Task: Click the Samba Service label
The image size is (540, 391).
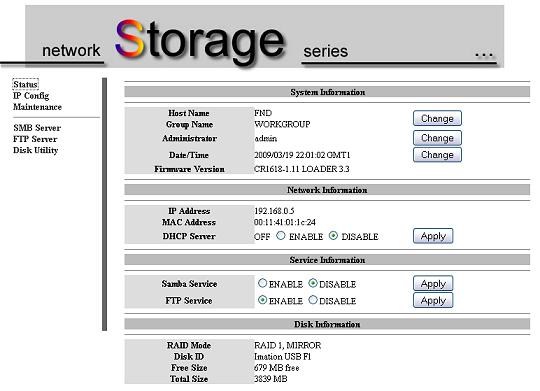Action: [x=189, y=284]
